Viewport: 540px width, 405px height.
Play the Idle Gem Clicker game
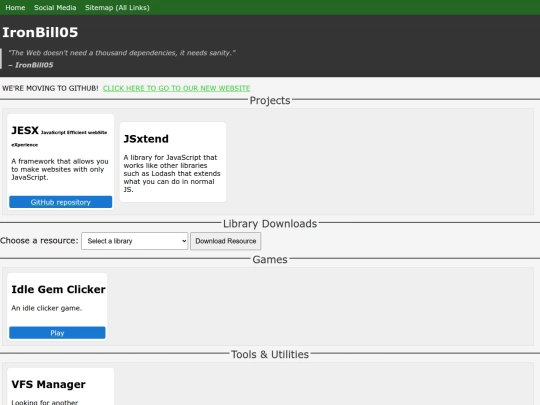pyautogui.click(x=57, y=333)
